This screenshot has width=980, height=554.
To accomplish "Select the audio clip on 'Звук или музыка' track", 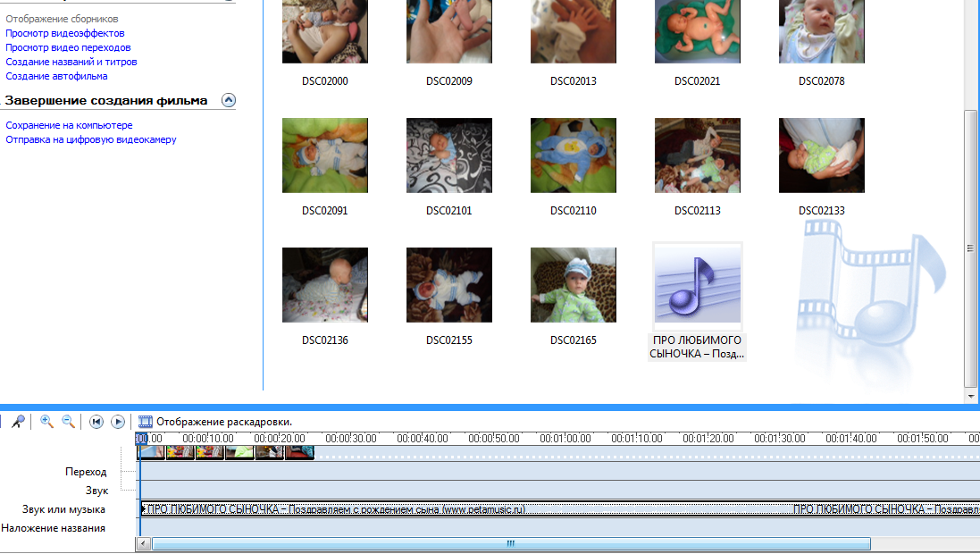I will point(560,509).
